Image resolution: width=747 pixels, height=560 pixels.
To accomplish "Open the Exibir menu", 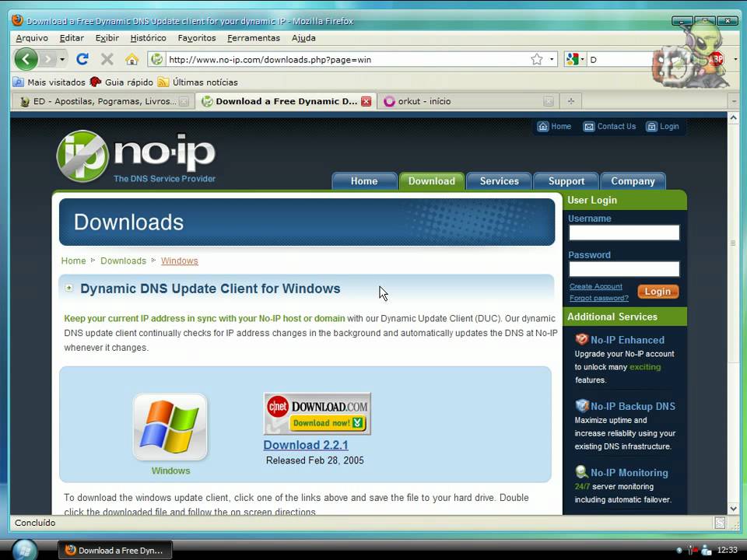I will click(107, 38).
